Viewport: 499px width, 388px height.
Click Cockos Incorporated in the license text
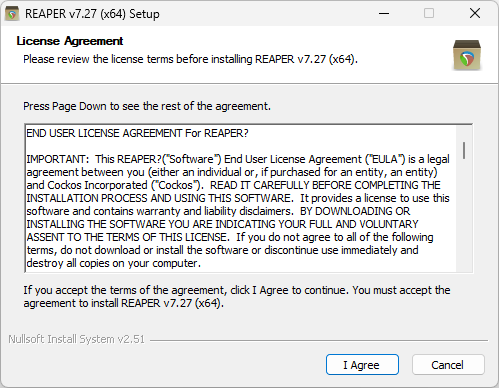coord(98,185)
